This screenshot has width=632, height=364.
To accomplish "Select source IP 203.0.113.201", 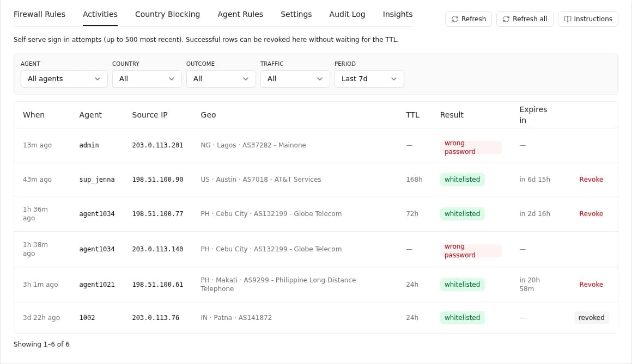I will click(157, 145).
